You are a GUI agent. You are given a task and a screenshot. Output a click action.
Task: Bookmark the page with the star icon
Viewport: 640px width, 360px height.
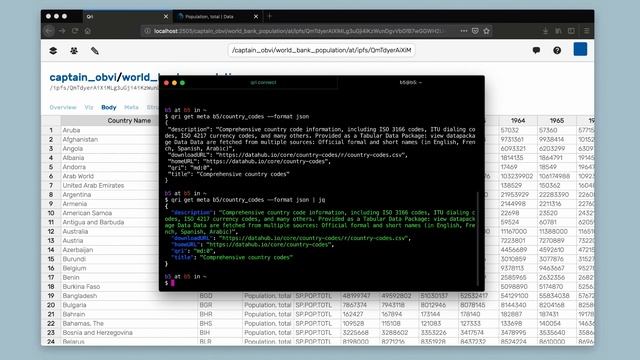coord(487,31)
